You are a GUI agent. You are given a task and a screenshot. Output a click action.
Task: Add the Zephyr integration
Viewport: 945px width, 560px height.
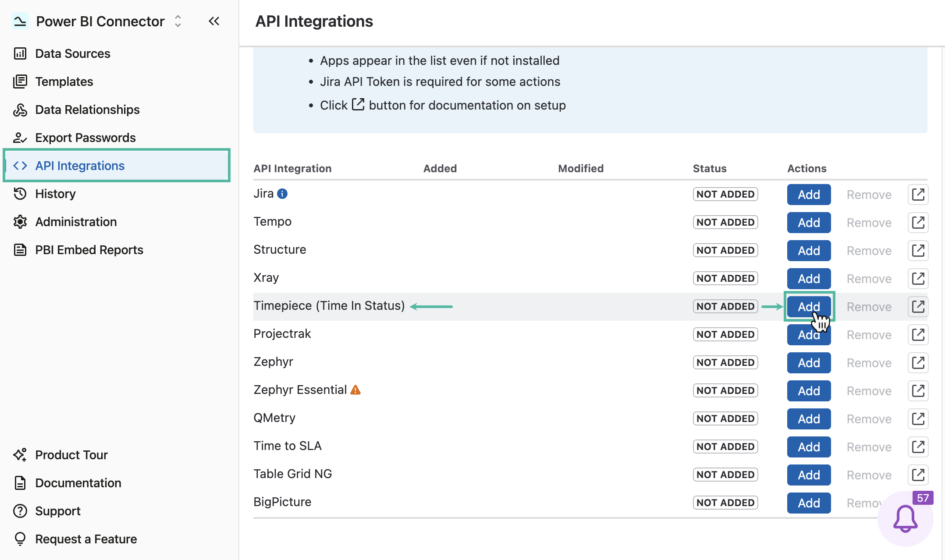point(809,363)
